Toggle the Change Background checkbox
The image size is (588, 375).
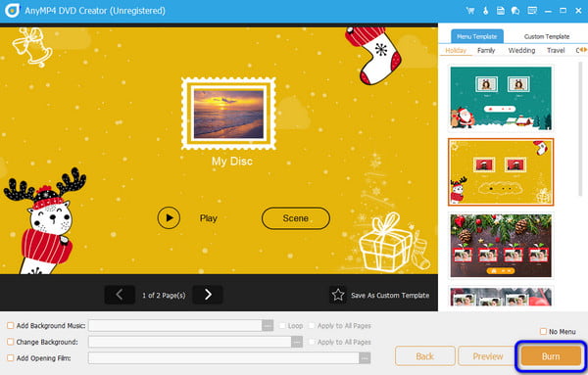[11, 342]
